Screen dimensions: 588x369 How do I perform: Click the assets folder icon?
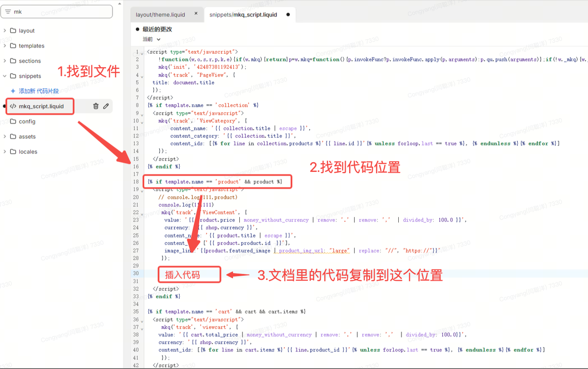pos(13,137)
